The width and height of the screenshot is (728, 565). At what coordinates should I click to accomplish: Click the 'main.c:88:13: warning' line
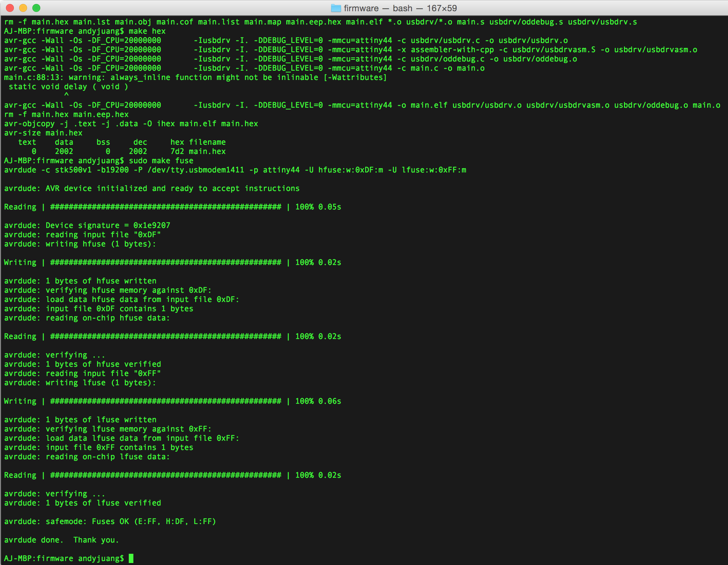pos(195,77)
